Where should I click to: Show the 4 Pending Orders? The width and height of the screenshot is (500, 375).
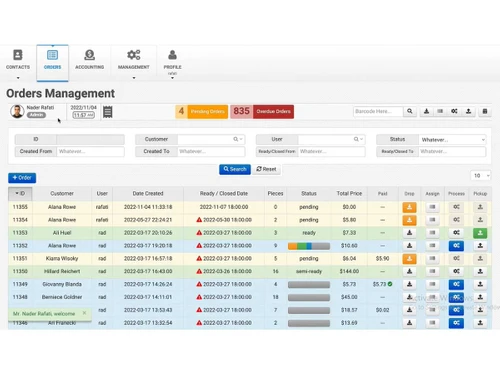tap(202, 111)
